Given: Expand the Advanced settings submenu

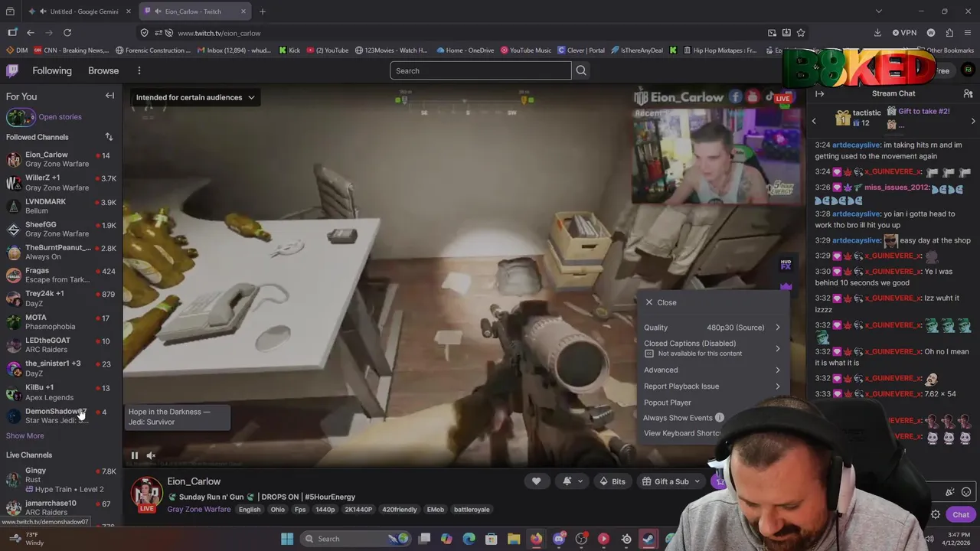Looking at the screenshot, I should [712, 370].
